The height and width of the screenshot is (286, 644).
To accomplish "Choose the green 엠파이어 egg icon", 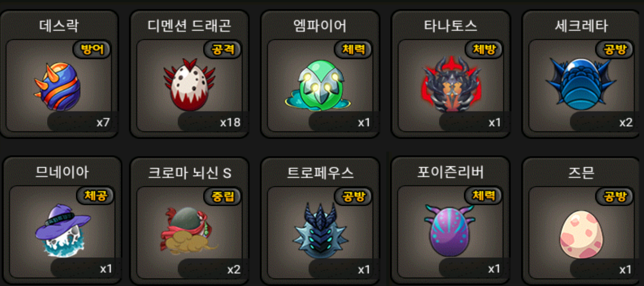I will [320, 86].
